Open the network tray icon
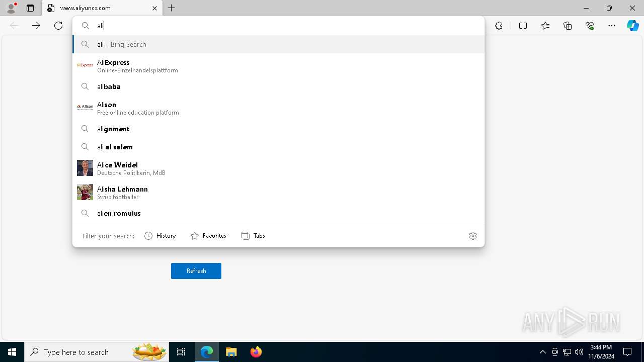This screenshot has height=362, width=644. 567,352
